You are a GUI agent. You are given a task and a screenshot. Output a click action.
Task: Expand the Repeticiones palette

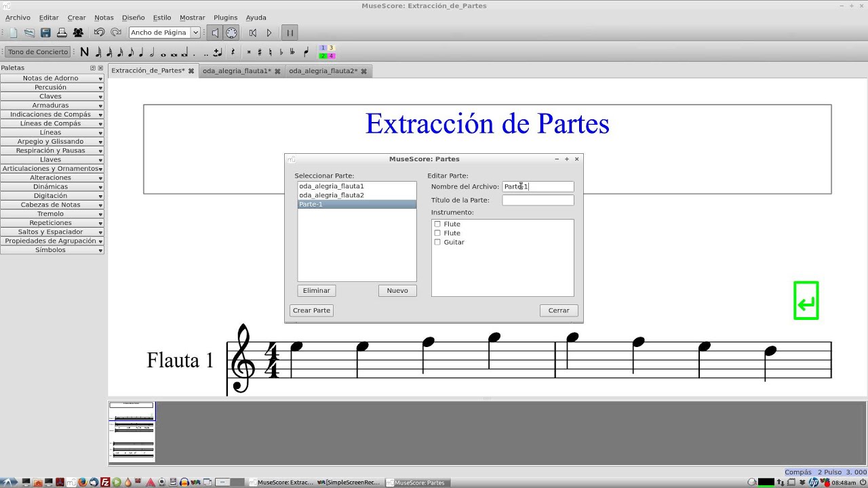[x=52, y=223]
